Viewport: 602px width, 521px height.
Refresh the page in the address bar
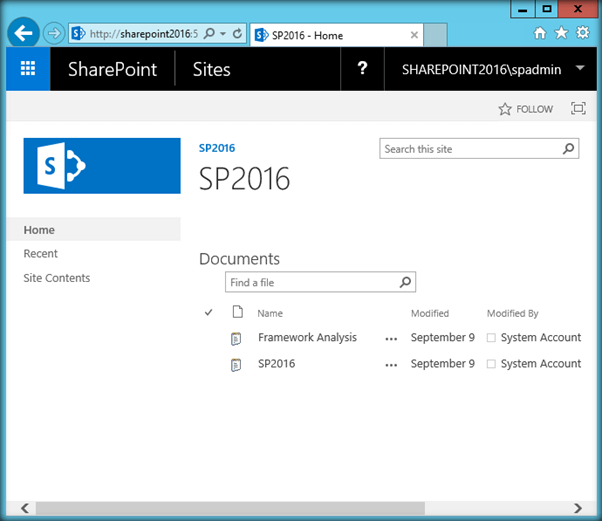[x=238, y=34]
